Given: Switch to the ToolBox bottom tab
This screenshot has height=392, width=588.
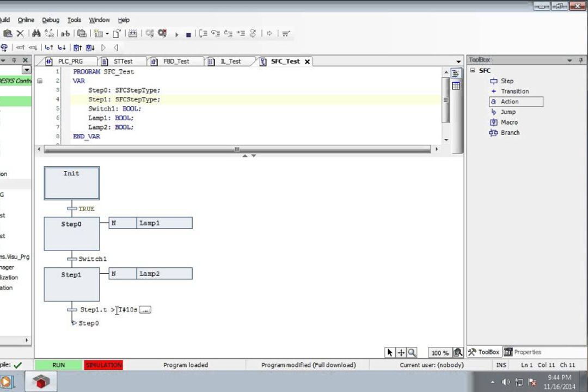Looking at the screenshot, I should [x=484, y=352].
